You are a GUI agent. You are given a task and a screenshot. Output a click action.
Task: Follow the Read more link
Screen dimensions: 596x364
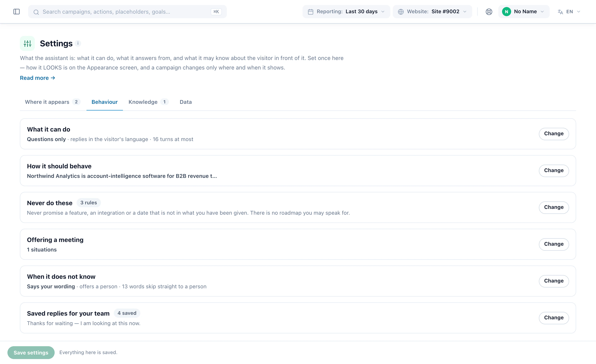pyautogui.click(x=37, y=78)
